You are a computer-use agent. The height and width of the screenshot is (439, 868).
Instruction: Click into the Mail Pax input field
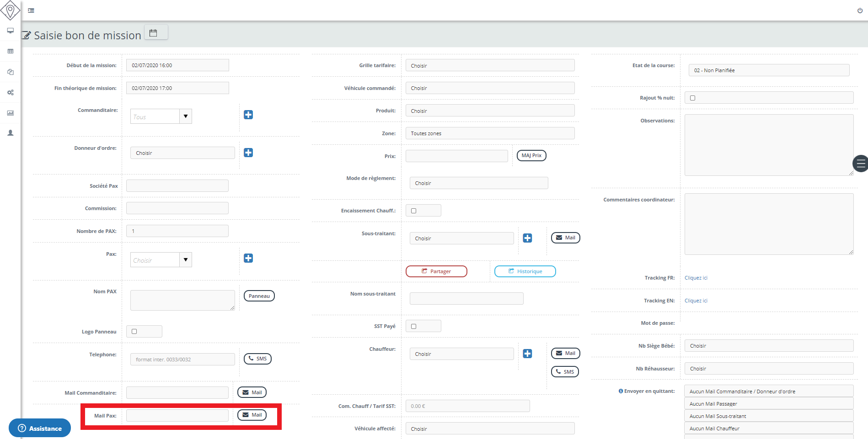(x=177, y=415)
